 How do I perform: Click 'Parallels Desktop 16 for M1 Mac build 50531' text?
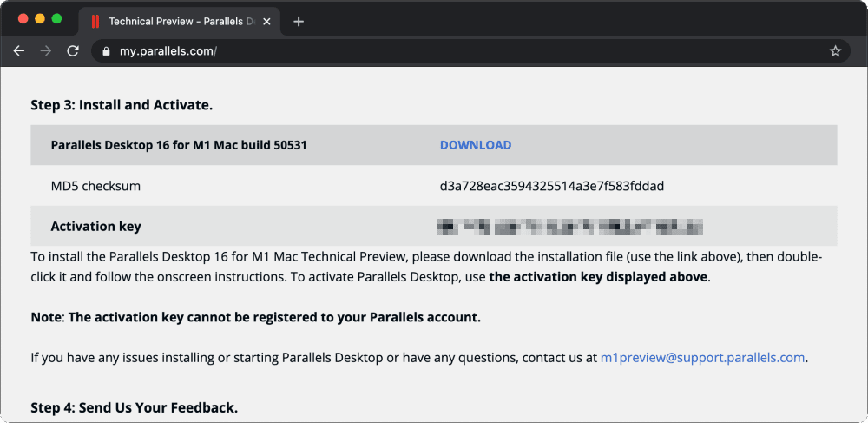[x=179, y=145]
